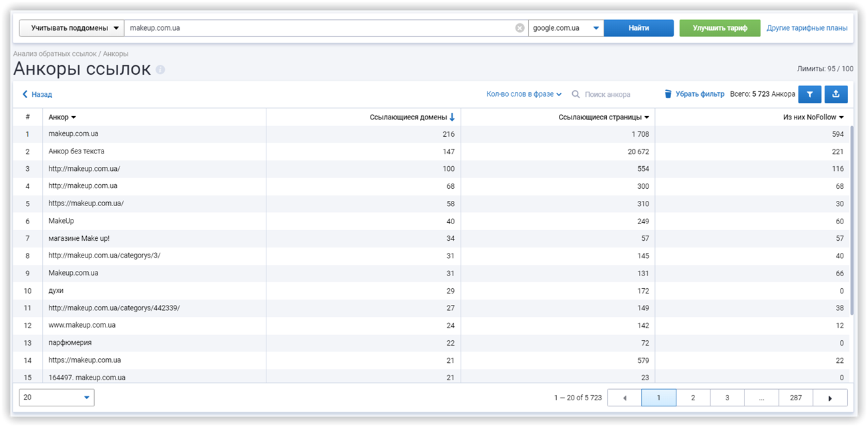Click the magnifier icon in anchor search
Image resolution: width=868 pixels, height=427 pixels.
(x=576, y=95)
